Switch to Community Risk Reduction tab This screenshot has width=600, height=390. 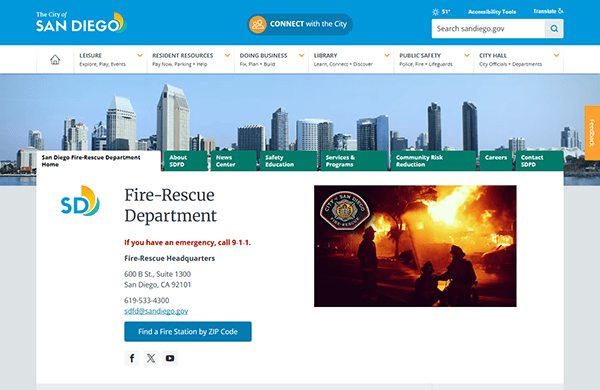pos(433,161)
